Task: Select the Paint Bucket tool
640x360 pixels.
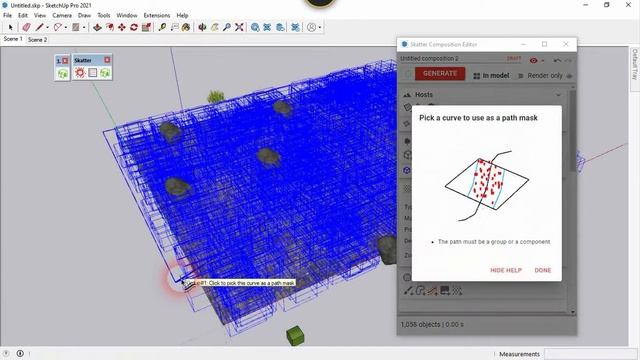Action: pyautogui.click(x=186, y=27)
